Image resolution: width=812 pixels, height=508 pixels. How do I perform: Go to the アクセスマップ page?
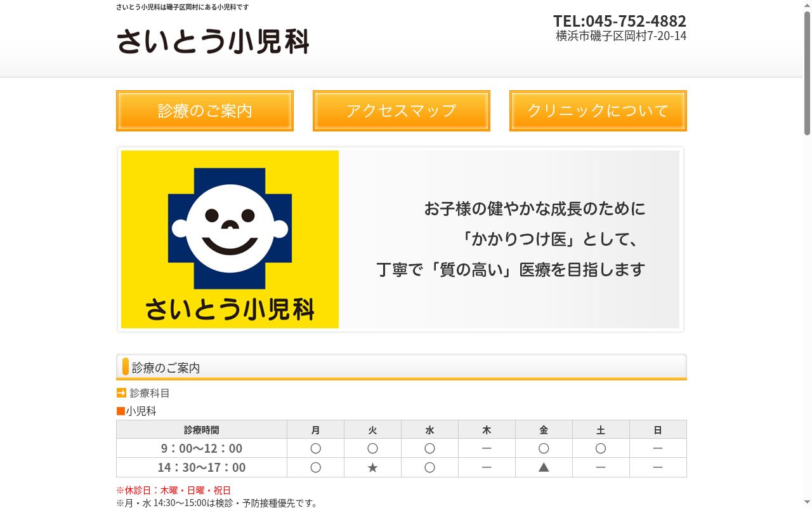pos(402,110)
